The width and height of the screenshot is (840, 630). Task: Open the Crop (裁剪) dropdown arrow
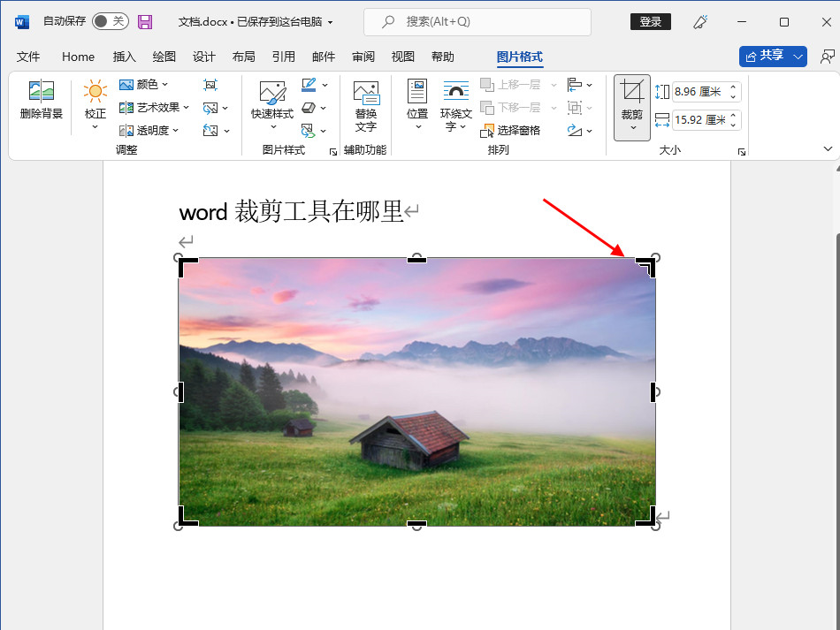click(x=633, y=128)
